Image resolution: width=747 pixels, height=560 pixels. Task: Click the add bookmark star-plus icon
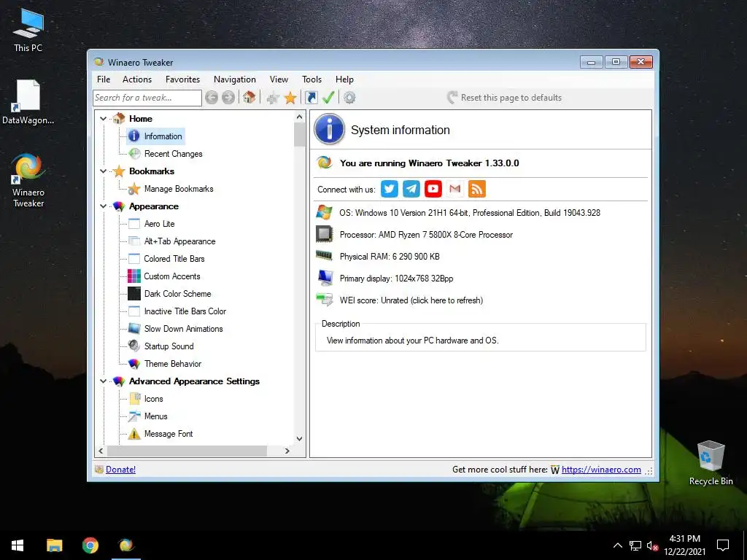click(x=273, y=98)
